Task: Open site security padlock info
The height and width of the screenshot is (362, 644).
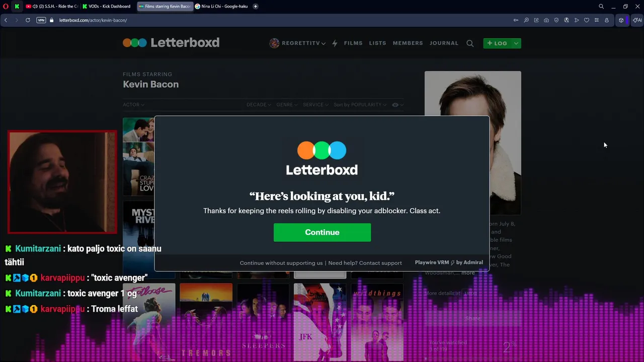Action: point(51,20)
